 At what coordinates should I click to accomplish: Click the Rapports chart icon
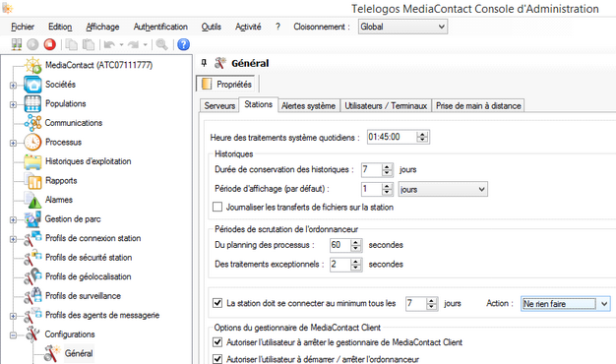[33, 181]
